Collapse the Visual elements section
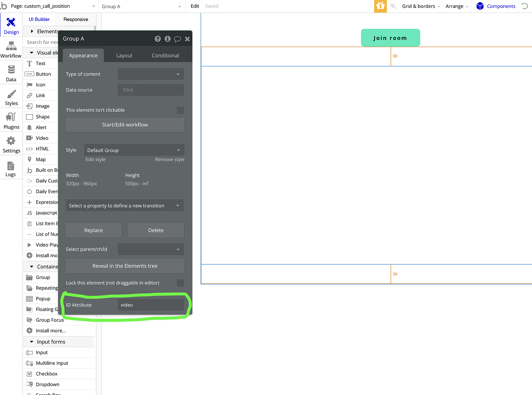 point(32,53)
